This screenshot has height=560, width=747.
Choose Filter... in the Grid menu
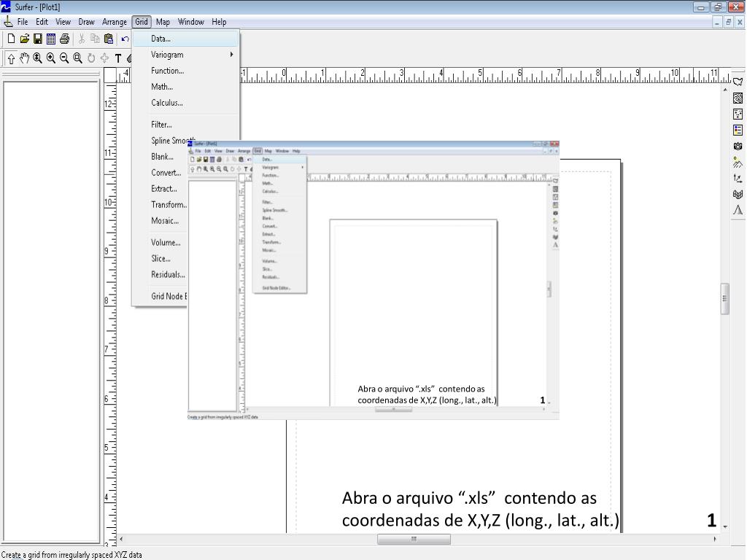[186, 125]
